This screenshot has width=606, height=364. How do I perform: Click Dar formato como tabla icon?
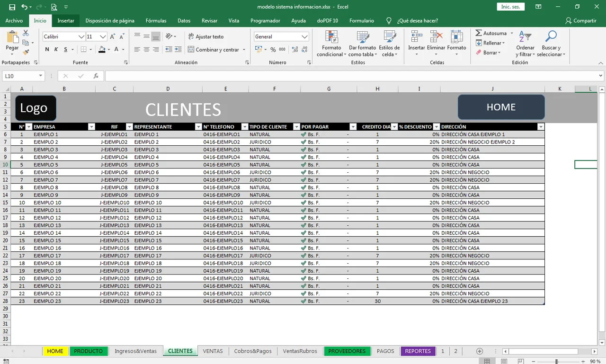pyautogui.click(x=363, y=37)
